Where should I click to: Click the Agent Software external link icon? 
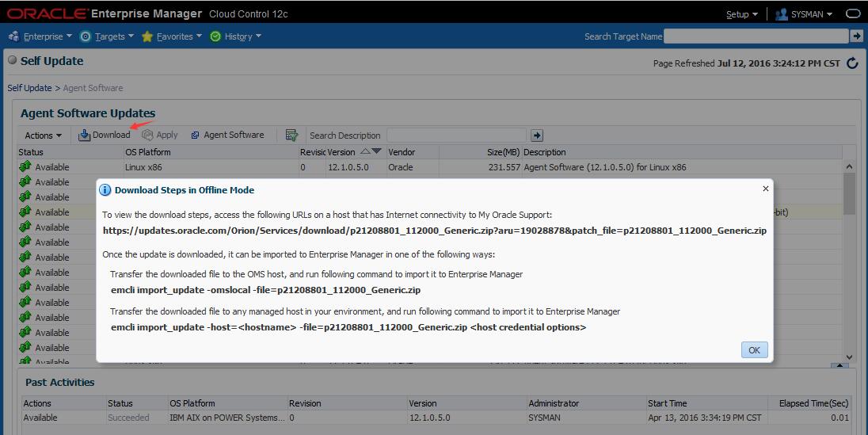[x=195, y=135]
